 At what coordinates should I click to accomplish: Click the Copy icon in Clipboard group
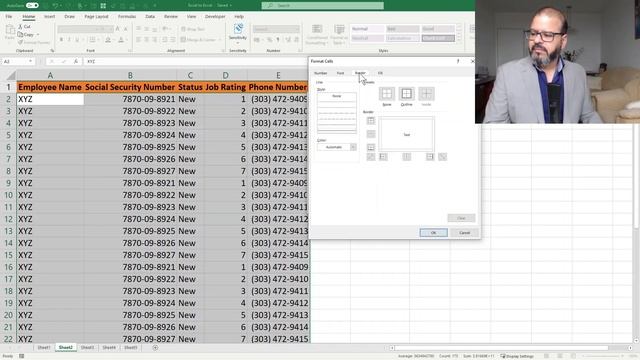[20, 34]
